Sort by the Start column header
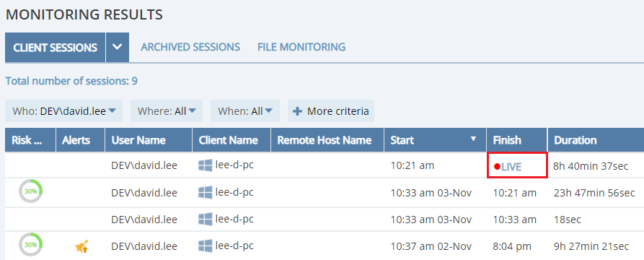Image resolution: width=644 pixels, height=260 pixels. point(436,140)
